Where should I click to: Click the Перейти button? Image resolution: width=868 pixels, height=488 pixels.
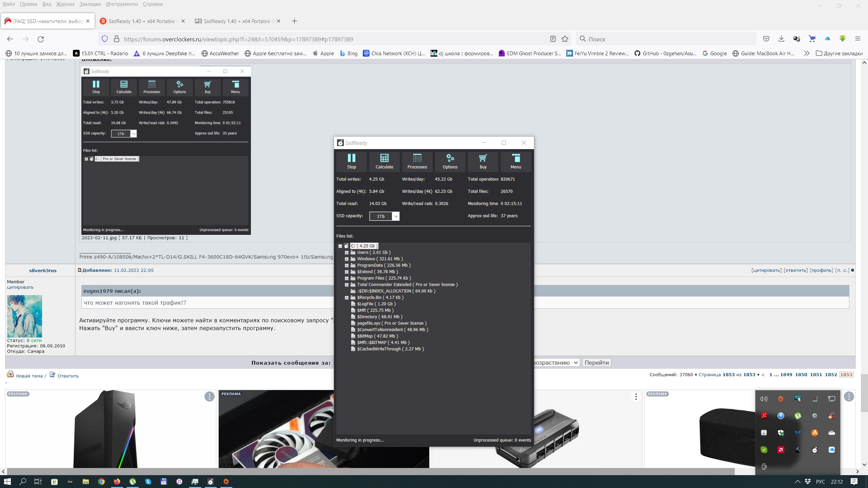tap(596, 363)
